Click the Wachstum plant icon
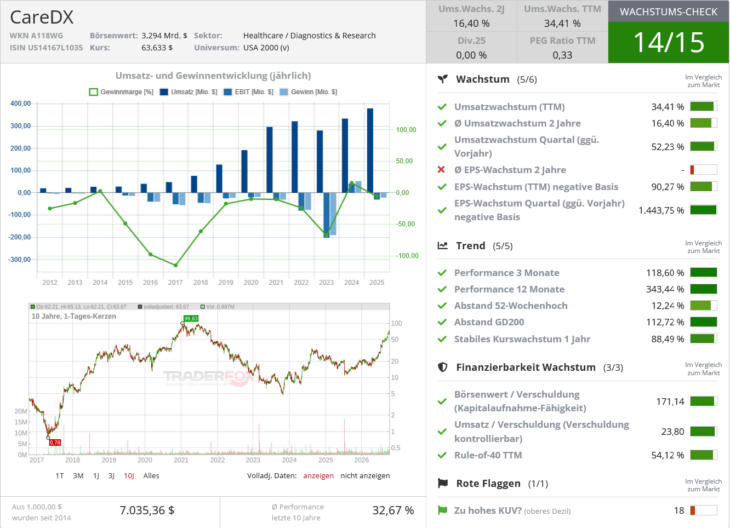Viewport: 730px width, 528px height. click(443, 79)
